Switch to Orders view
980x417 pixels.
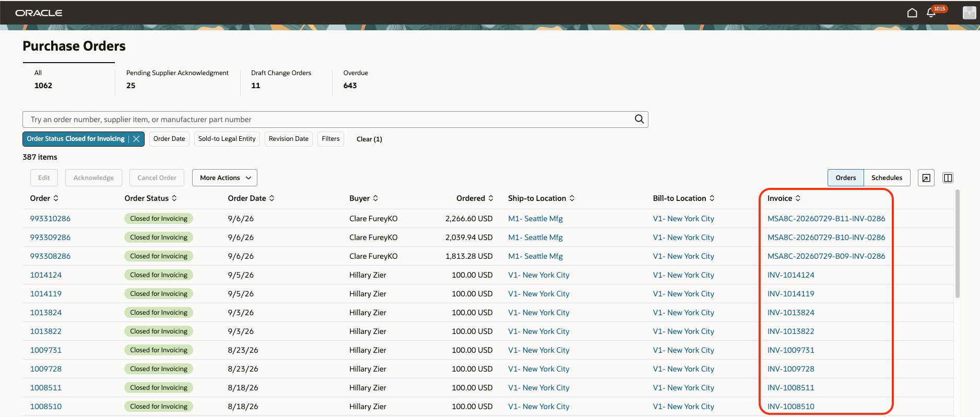click(845, 178)
